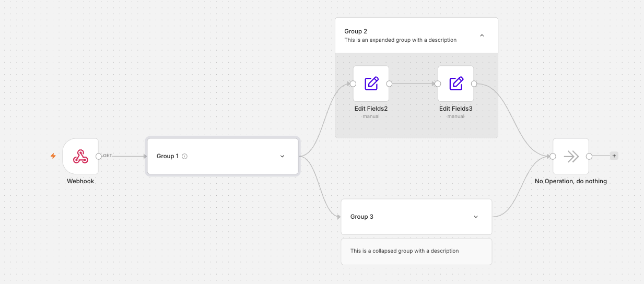Click the Edit Fields2 output connector
Viewport: 644px width, 284px height.
tap(389, 84)
